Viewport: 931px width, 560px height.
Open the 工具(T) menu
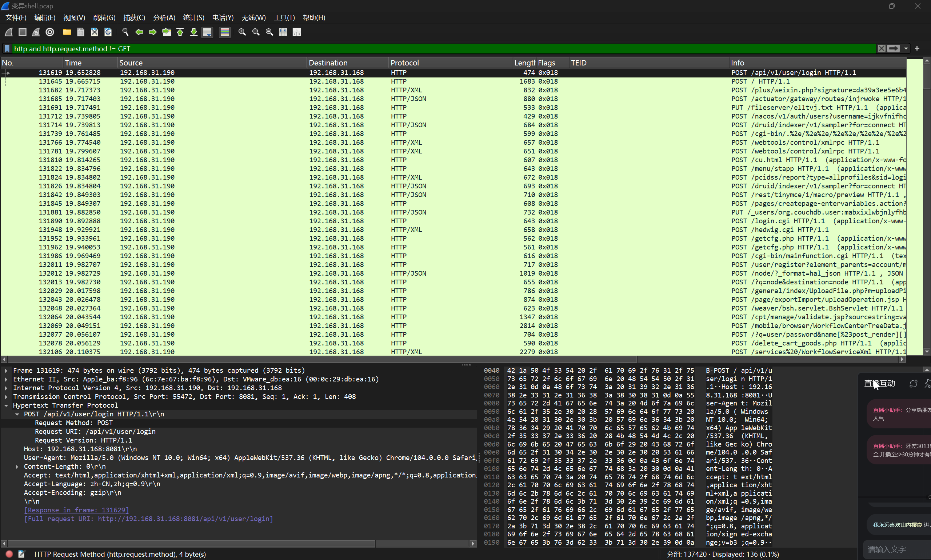tap(284, 18)
